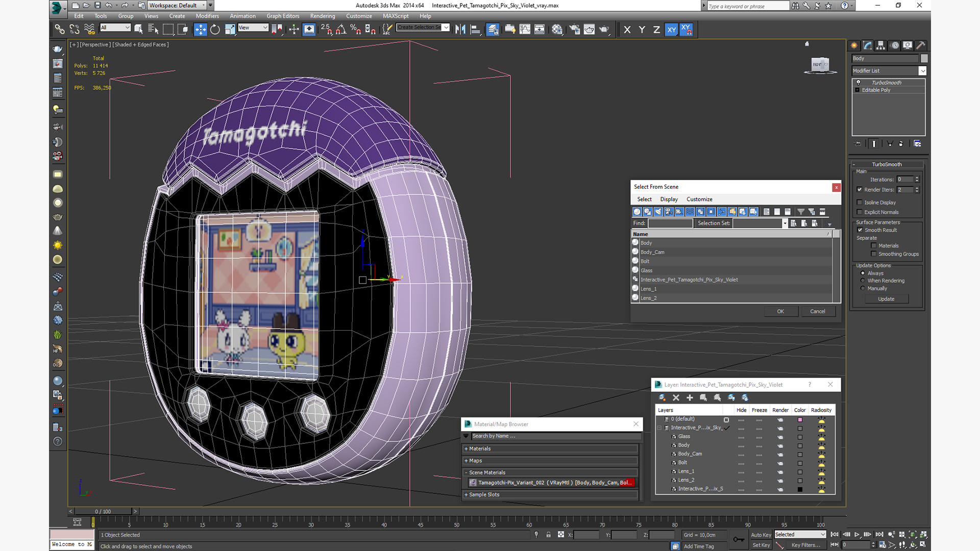Open the Utilities command panel tab

tap(920, 45)
